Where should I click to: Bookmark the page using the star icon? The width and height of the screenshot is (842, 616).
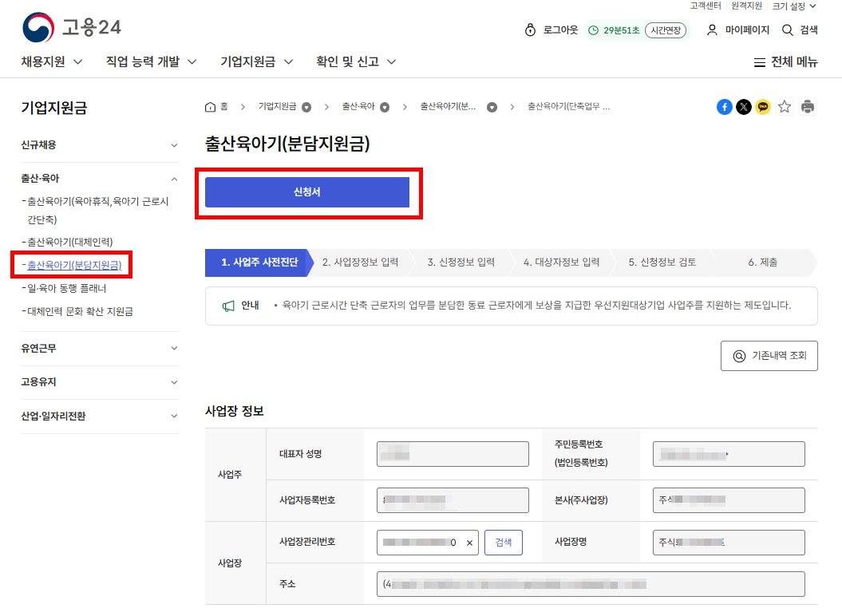[x=783, y=106]
